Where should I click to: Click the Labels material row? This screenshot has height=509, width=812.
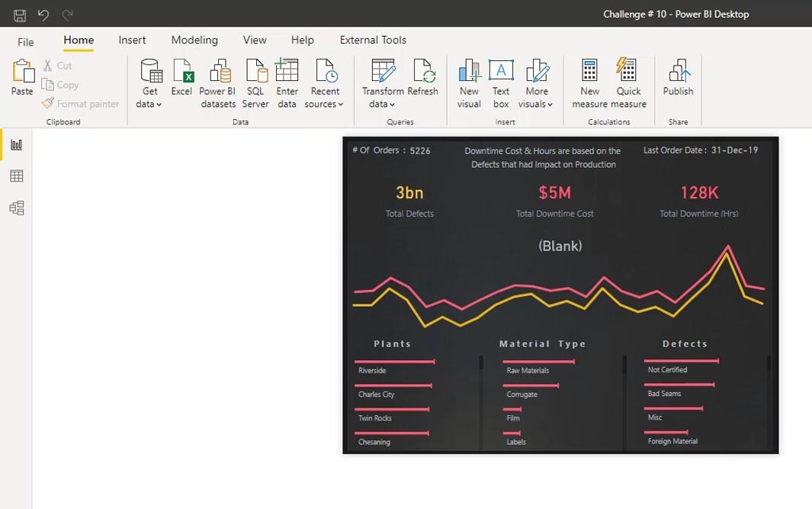[515, 438]
